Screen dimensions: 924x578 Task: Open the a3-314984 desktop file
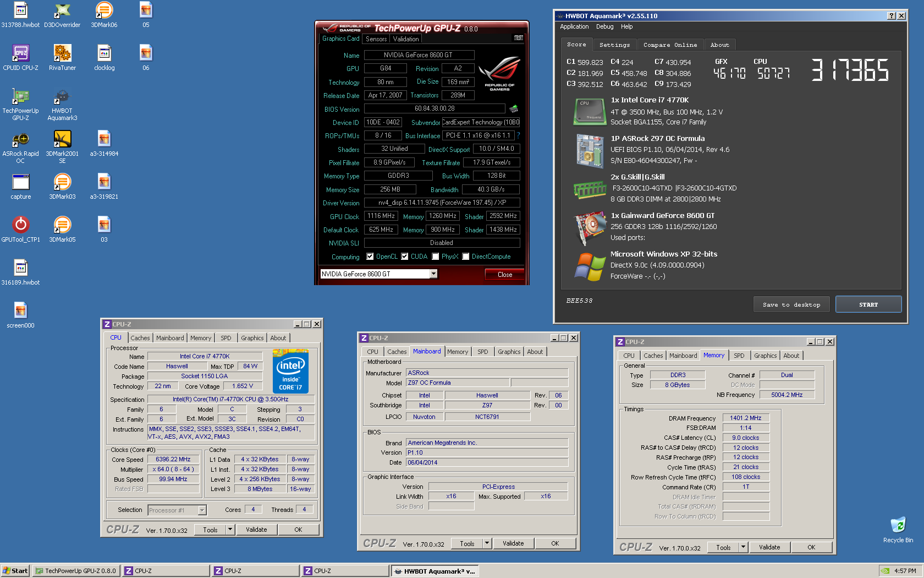(x=104, y=144)
